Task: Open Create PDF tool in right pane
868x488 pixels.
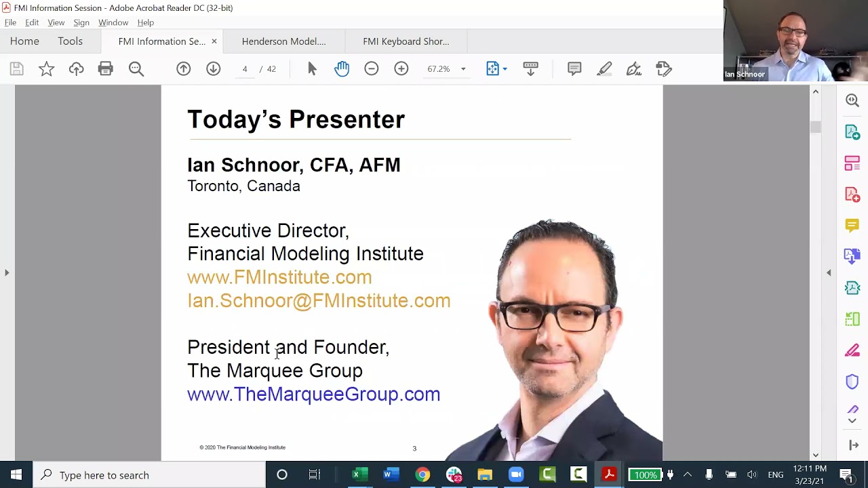Action: 852,195
